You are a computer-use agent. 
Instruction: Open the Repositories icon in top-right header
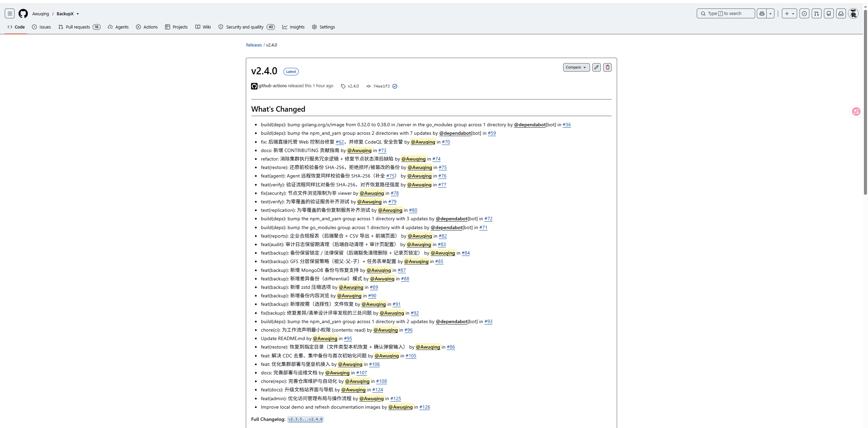[829, 14]
